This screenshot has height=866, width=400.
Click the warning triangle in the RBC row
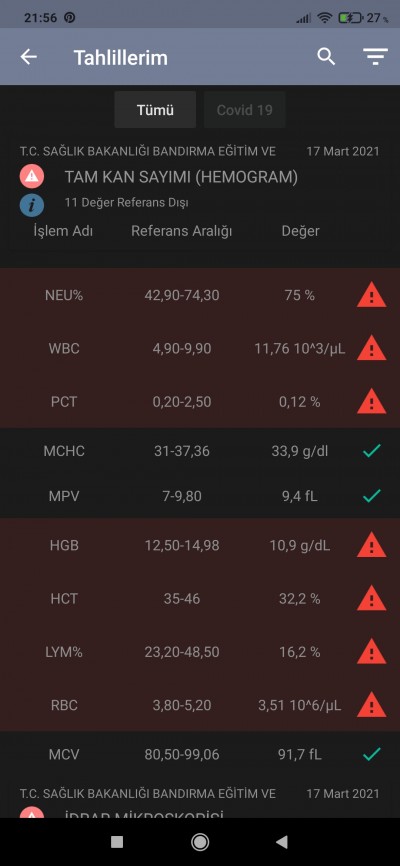(372, 705)
